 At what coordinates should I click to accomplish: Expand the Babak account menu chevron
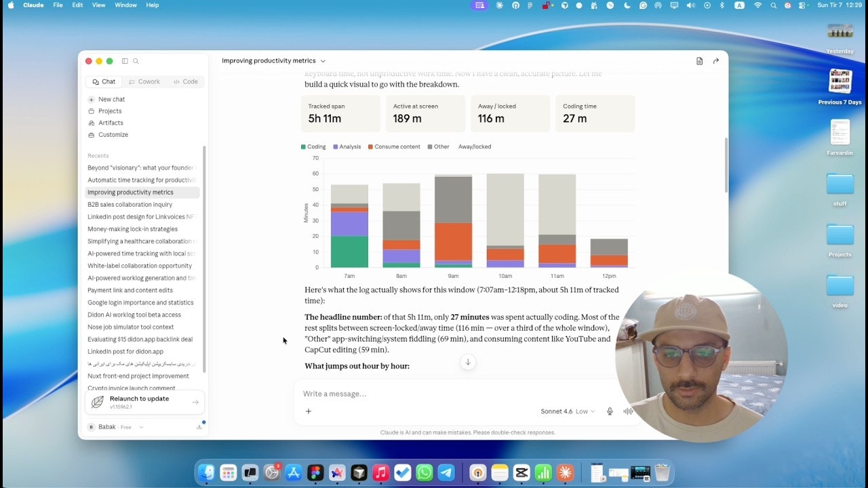[x=141, y=427]
